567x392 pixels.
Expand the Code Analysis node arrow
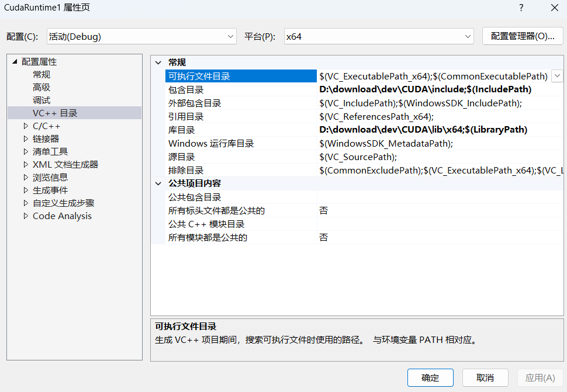(26, 216)
